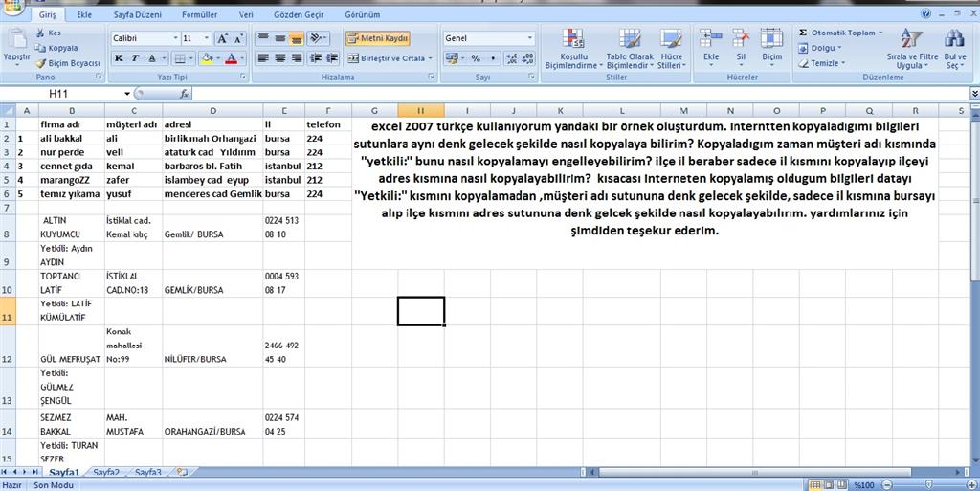Switch to the Ekle ribbon tab
Screen dimensions: 980x491
tap(84, 14)
